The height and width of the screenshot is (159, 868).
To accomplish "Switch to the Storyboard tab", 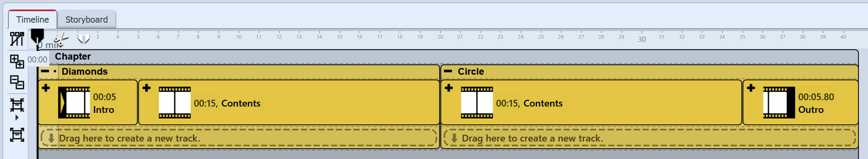I will click(x=86, y=19).
